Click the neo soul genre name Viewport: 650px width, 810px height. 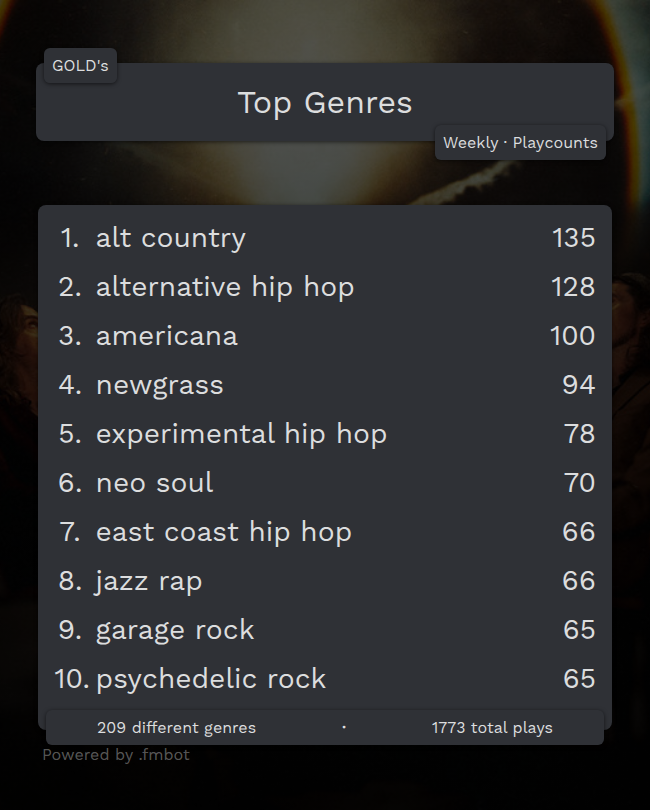155,483
